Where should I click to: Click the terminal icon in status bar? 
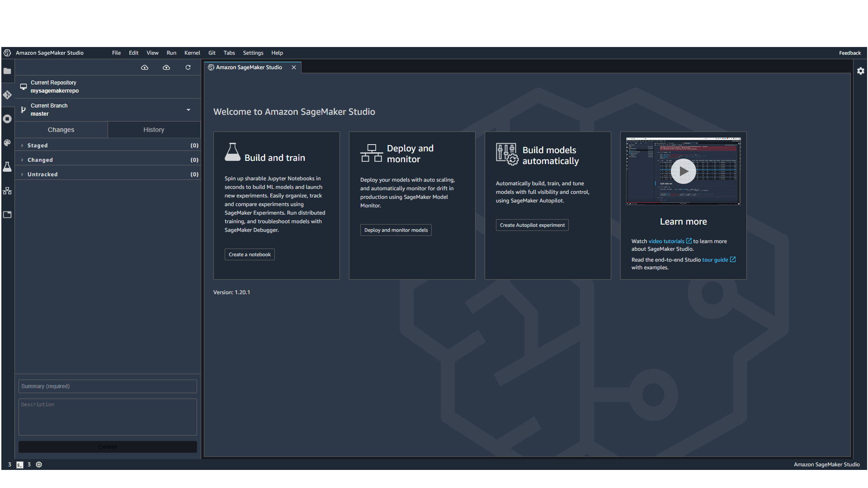(19, 465)
